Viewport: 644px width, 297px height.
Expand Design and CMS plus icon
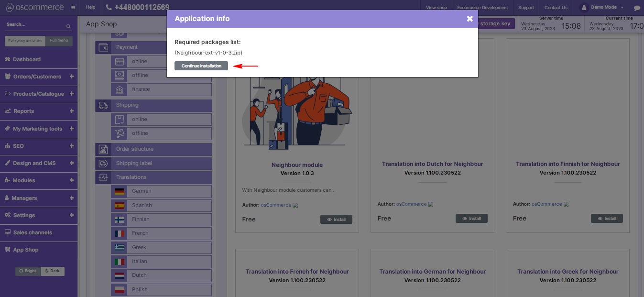click(72, 163)
